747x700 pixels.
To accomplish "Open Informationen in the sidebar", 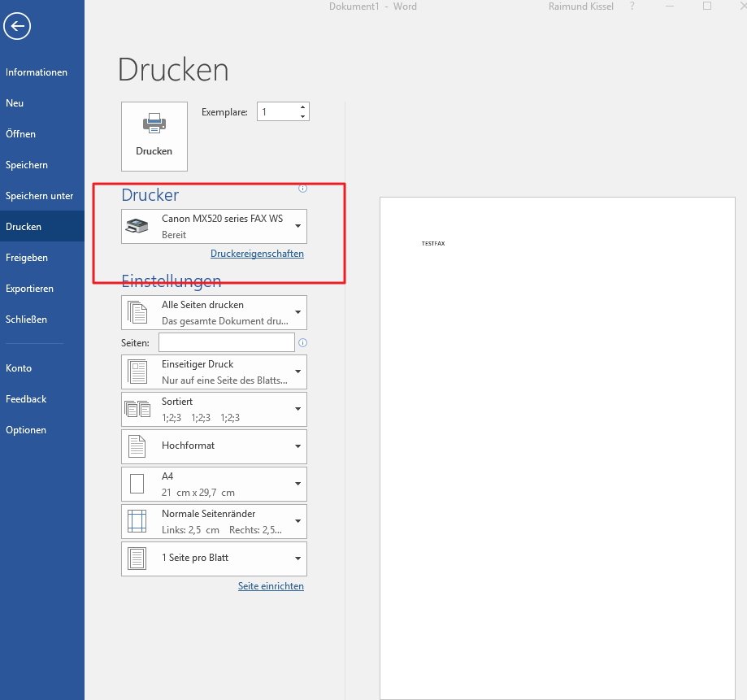I will click(42, 72).
